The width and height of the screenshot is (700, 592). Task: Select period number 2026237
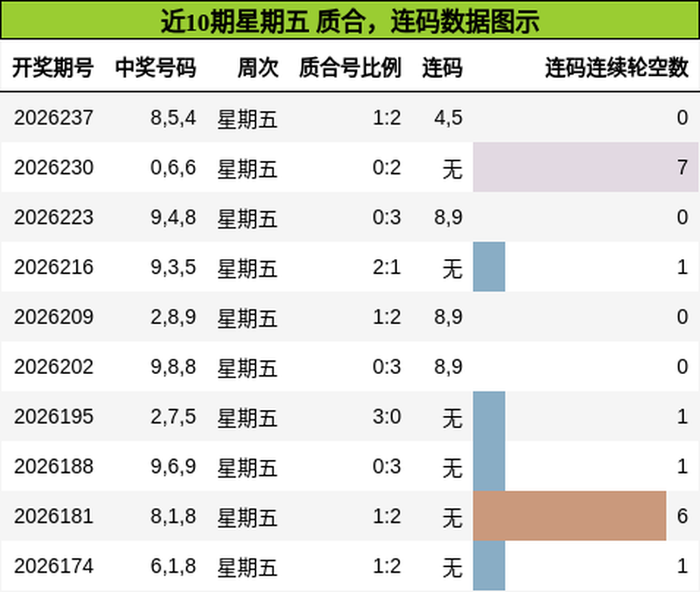(53, 118)
